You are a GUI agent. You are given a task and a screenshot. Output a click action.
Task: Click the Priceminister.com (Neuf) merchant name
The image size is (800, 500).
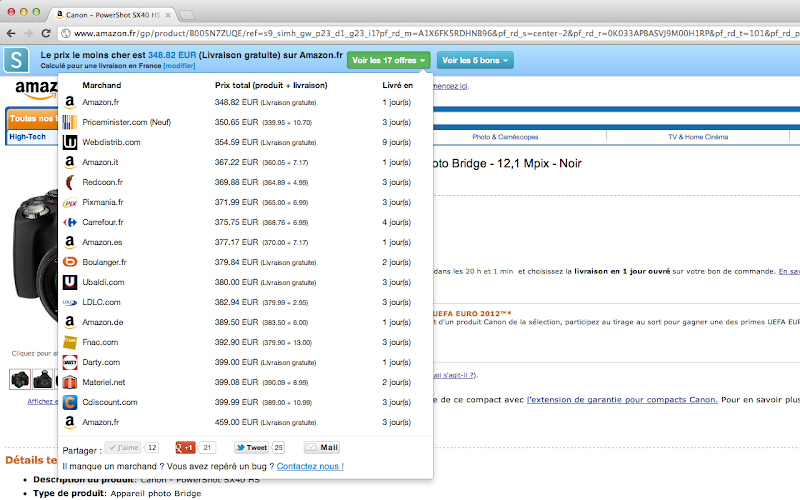tap(127, 122)
